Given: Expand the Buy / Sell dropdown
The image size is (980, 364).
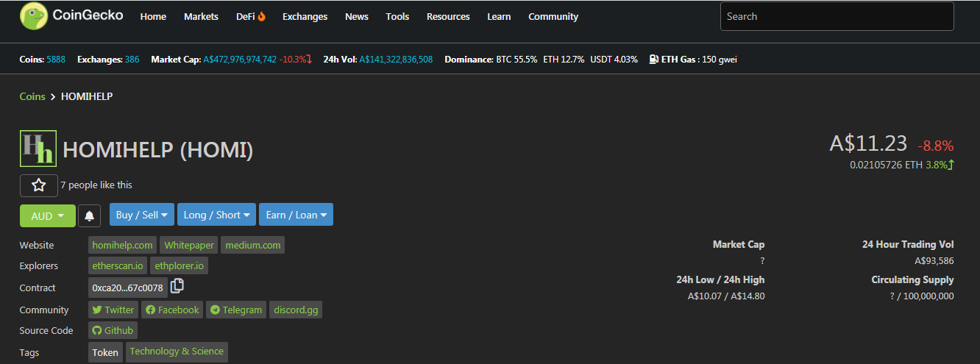Looking at the screenshot, I should click(x=142, y=215).
